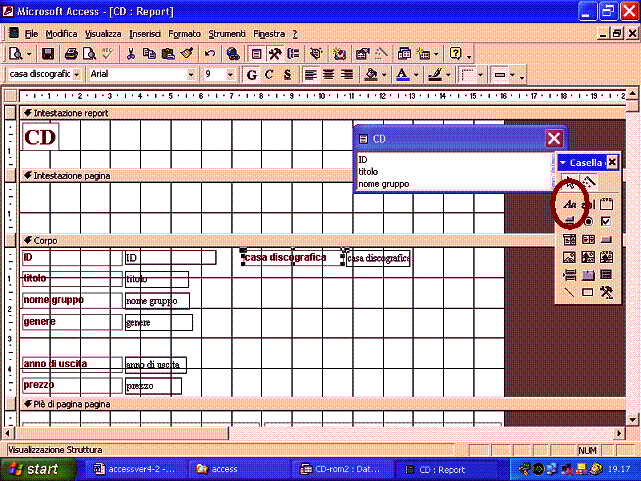Toggle Italic (C) formatting
The height and width of the screenshot is (481, 641).
tap(269, 75)
